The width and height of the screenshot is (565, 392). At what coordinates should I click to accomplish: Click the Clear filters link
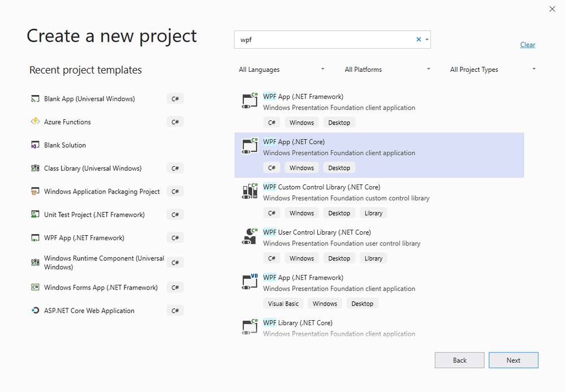click(x=527, y=45)
